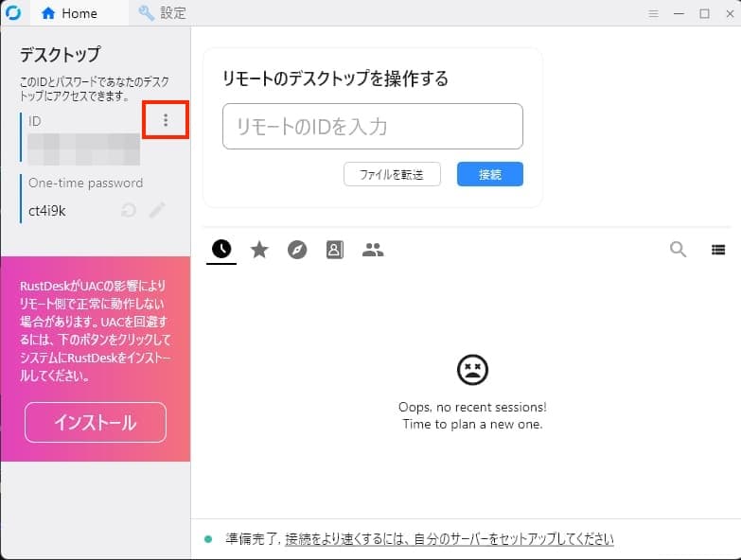Edit the one-time password with pencil icon

pyautogui.click(x=157, y=210)
